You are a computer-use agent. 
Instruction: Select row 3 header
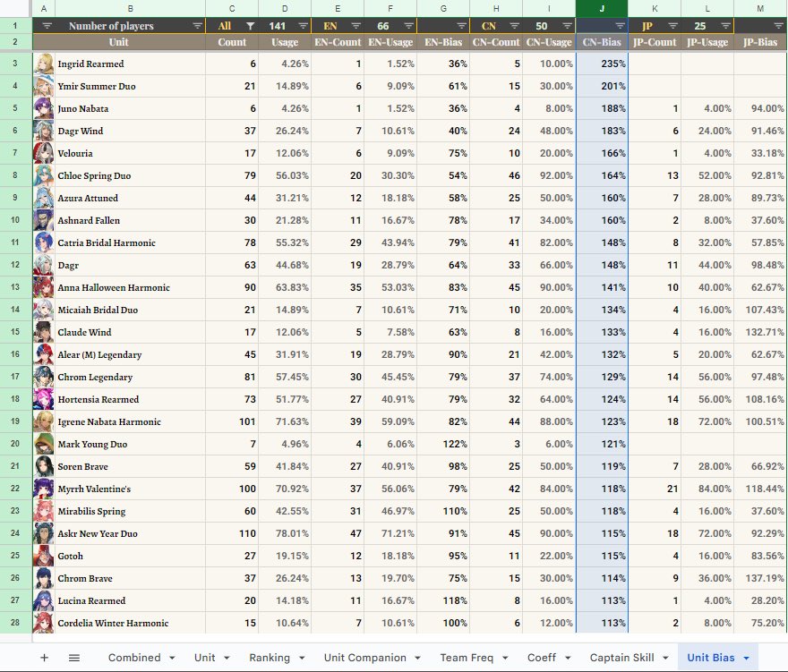coord(15,64)
